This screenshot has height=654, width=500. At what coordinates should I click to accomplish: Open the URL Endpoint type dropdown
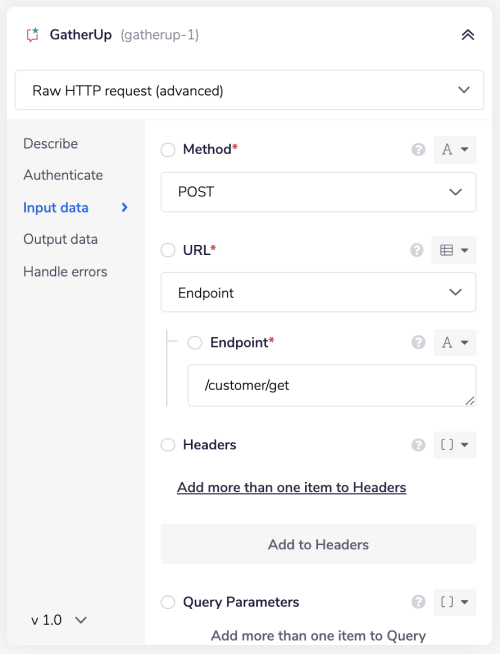coord(318,292)
